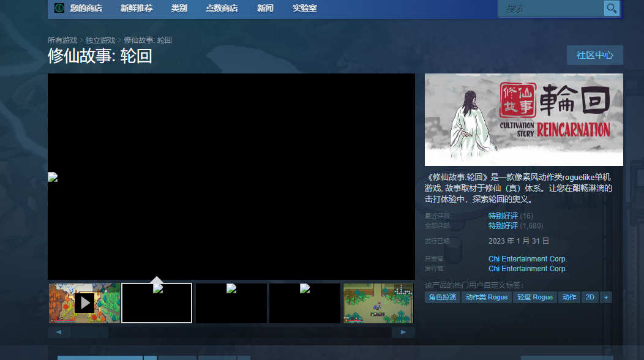Click the page title 修仙故事: 轮回
This screenshot has height=360, width=644.
[x=100, y=56]
